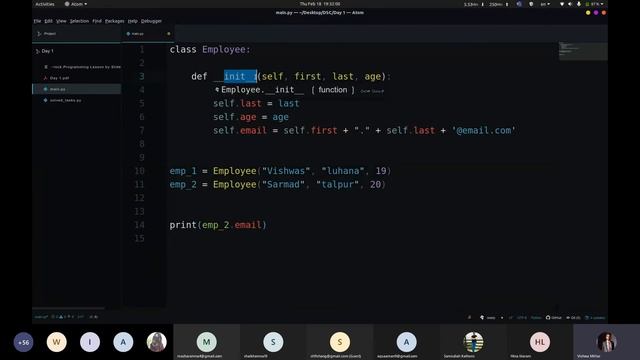This screenshot has width=640, height=360.
Task: Click the code minimap preview
Action: [x=582, y=51]
